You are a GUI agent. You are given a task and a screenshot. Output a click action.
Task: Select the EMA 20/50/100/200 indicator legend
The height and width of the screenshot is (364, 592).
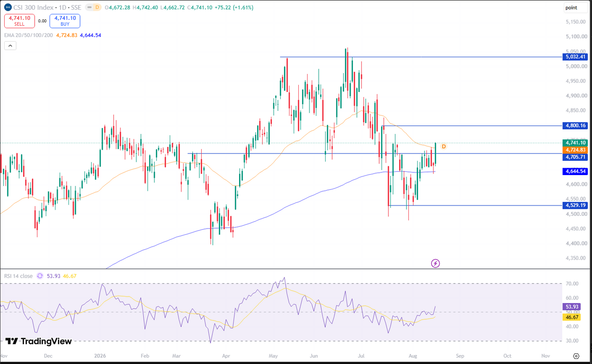pos(29,35)
